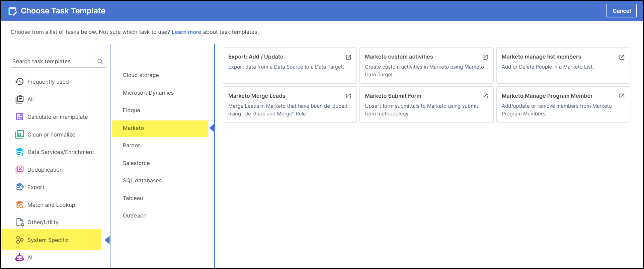Click the Other/Utility file gear icon
This screenshot has height=269, width=644.
20,222
